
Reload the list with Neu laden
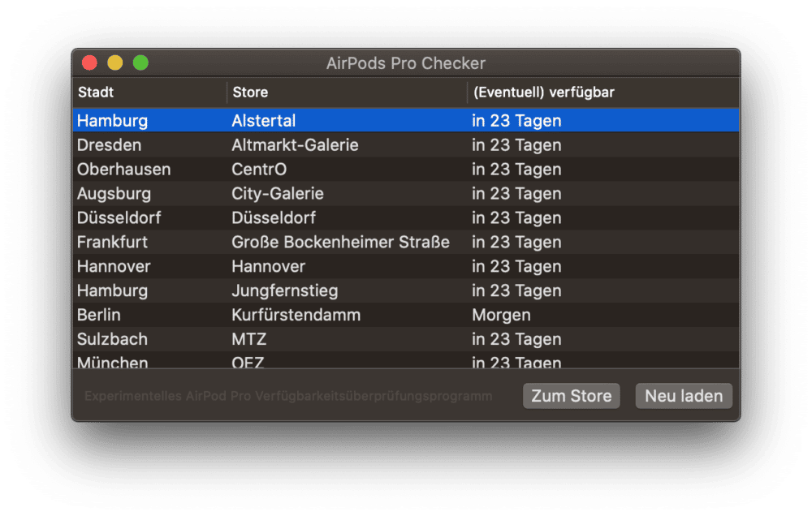684,396
